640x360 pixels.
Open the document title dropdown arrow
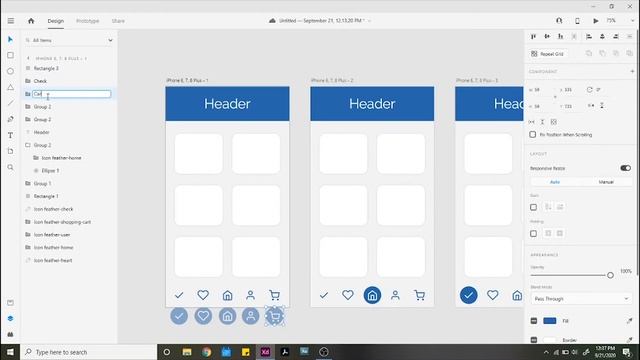coord(369,20)
